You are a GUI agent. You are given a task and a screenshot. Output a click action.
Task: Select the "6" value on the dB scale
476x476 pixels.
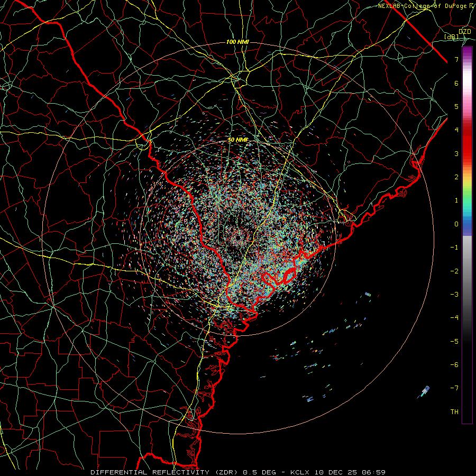pos(456,83)
